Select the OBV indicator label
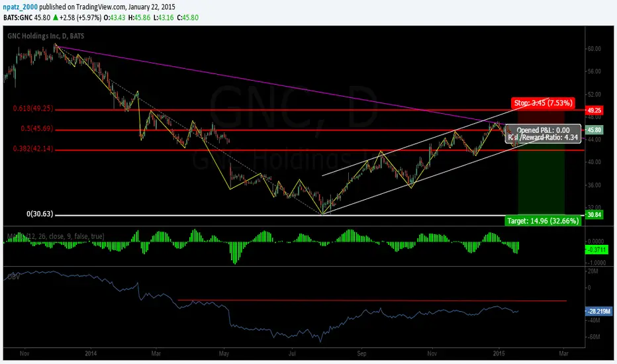617x364 pixels. [x=13, y=277]
